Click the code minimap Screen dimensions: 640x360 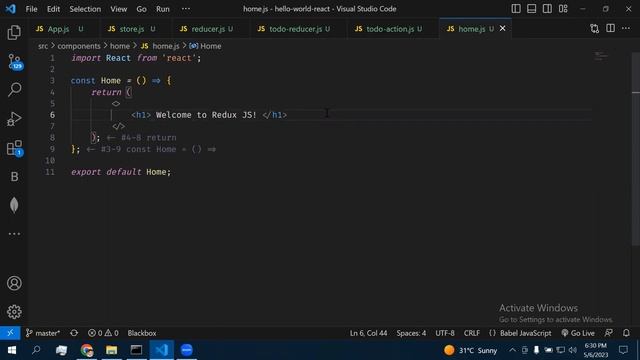point(600,56)
